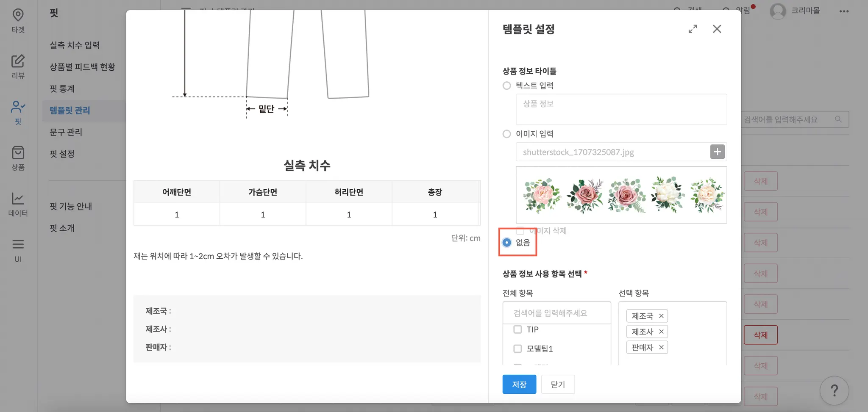Image resolution: width=868 pixels, height=412 pixels.
Task: Open 실측 치수 입력 menu item
Action: click(x=75, y=45)
